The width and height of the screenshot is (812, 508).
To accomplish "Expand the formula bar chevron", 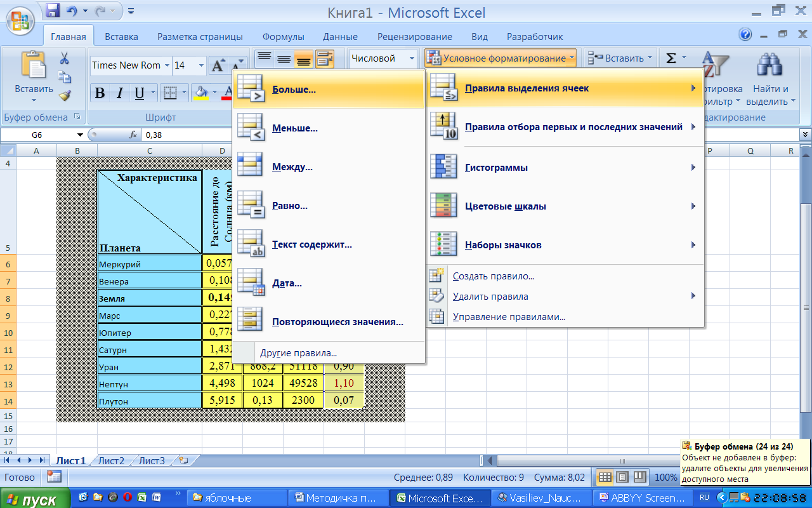I will (805, 135).
